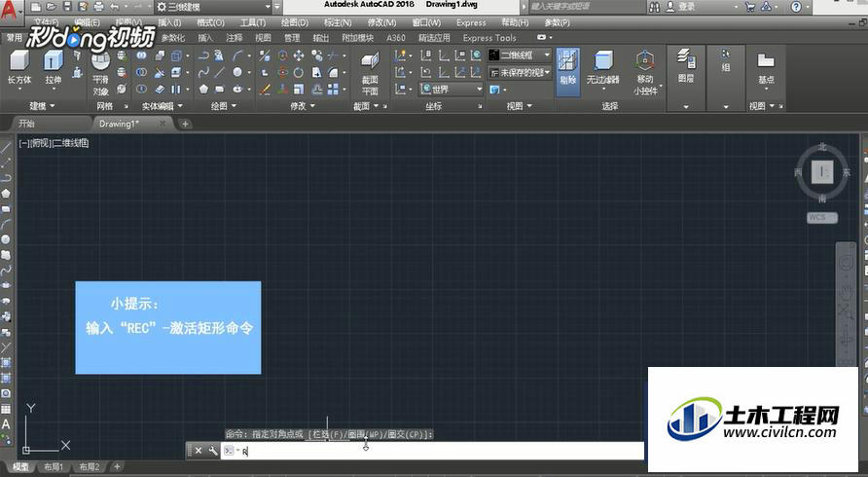
Task: Expand the 修改 panel
Action: [303, 106]
